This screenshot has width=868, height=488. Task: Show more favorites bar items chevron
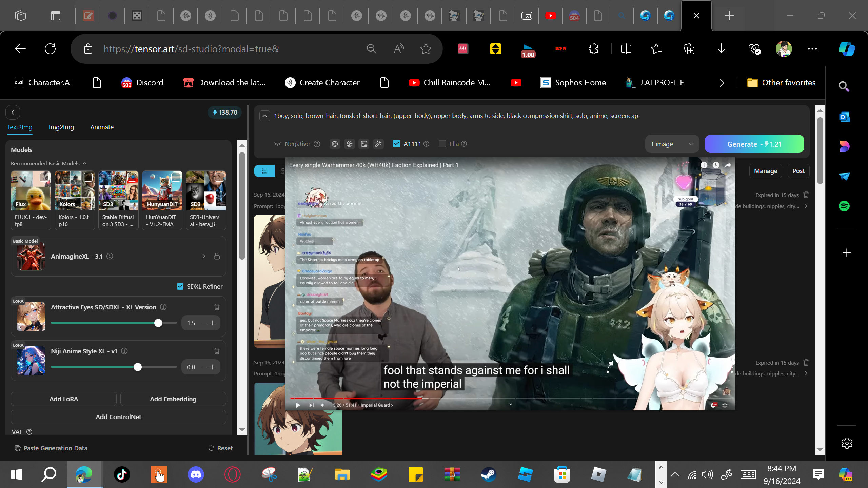(x=722, y=83)
